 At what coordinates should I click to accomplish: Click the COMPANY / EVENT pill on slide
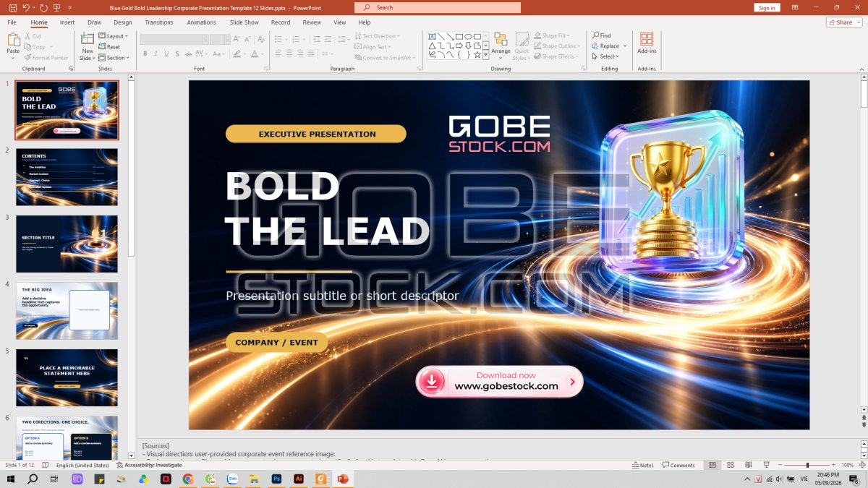276,343
